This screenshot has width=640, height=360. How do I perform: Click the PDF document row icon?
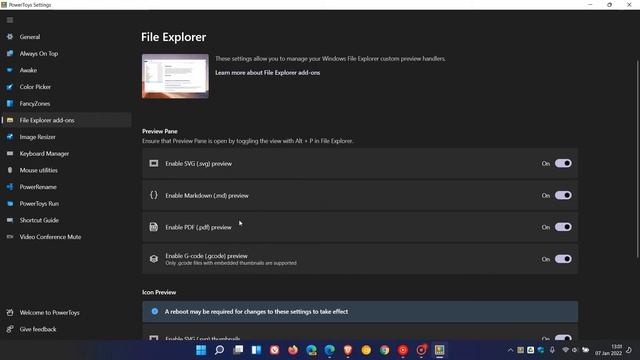point(153,227)
